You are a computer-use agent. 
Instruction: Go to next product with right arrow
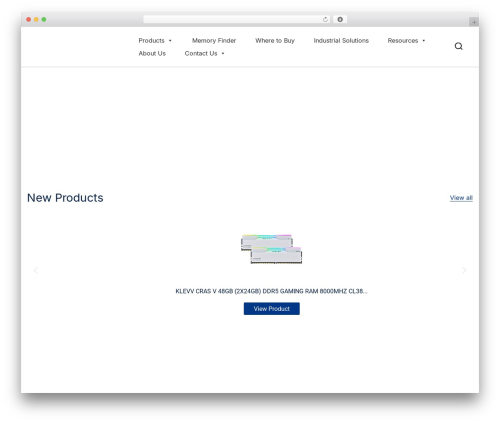[x=464, y=270]
